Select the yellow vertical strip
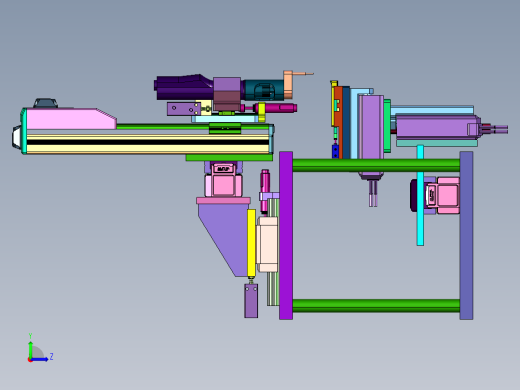This screenshot has height=390, width=520. 251,243
